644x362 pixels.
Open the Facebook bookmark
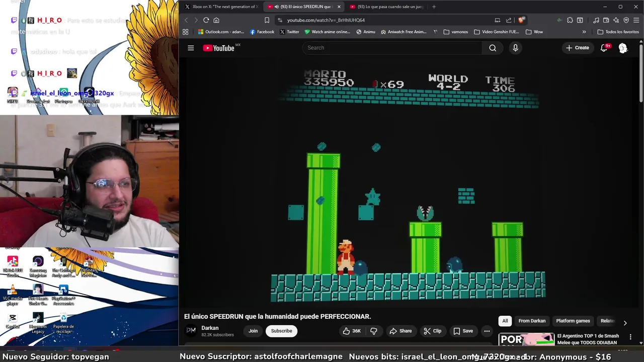coord(262,32)
